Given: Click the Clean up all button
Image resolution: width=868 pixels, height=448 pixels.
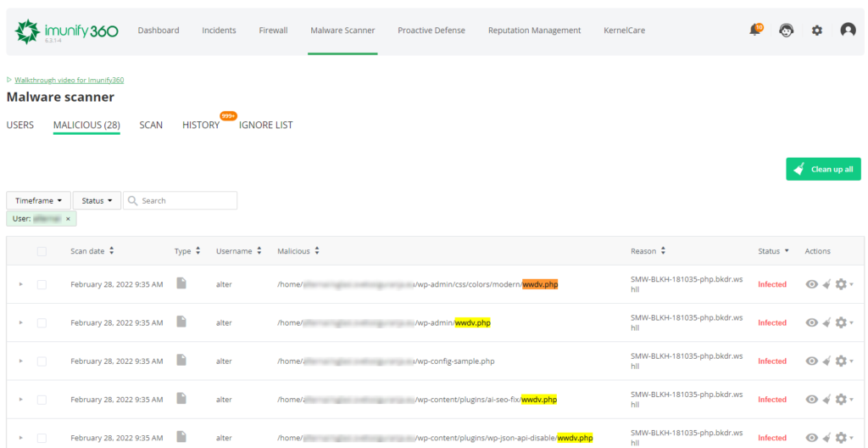Looking at the screenshot, I should (823, 169).
